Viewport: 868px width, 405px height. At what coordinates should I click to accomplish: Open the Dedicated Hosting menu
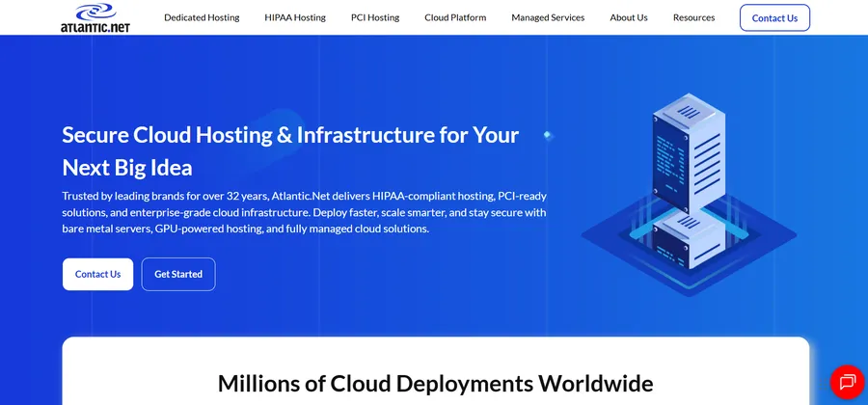point(202,17)
